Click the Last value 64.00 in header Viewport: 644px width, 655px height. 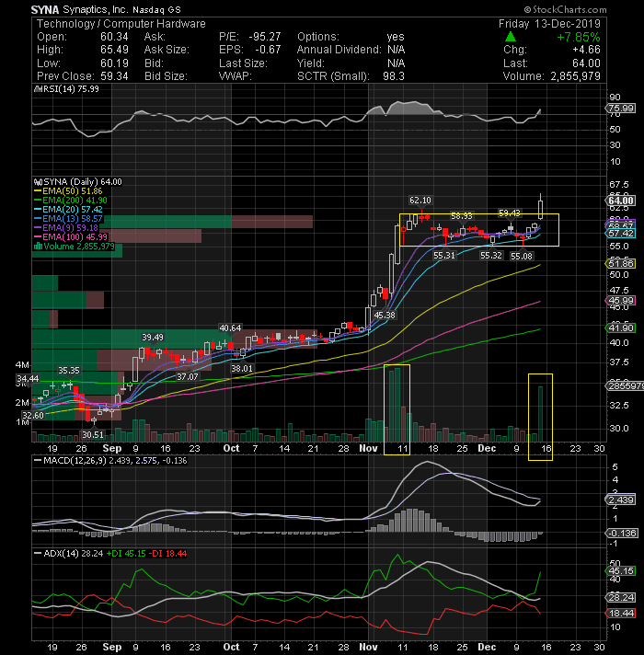[587, 63]
